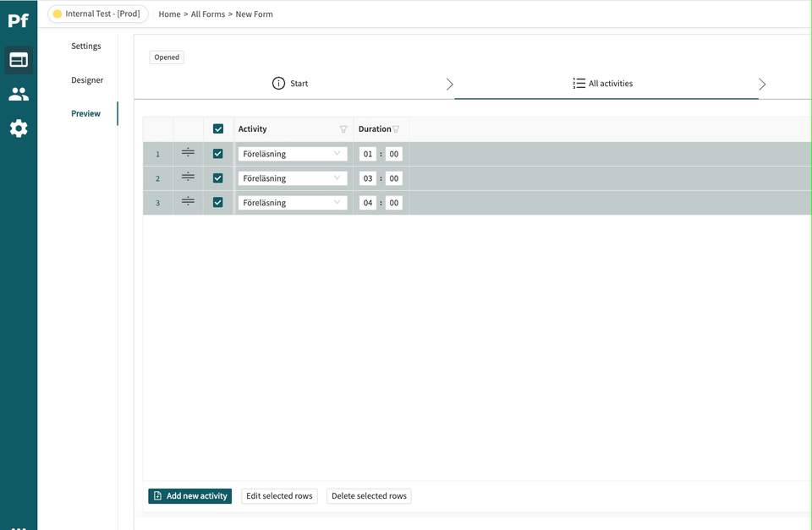Click the list icon next to All activities
The image size is (812, 530).
coord(579,84)
